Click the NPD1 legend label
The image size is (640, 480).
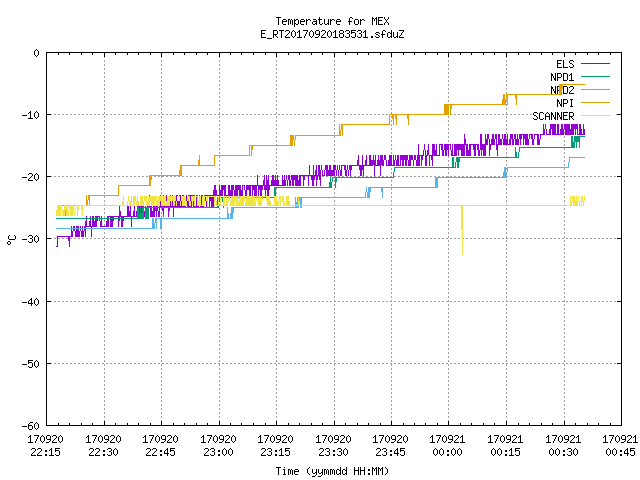[562, 77]
